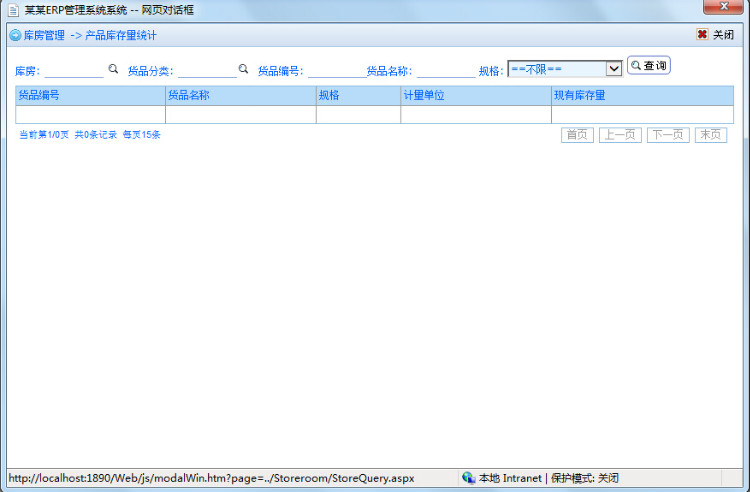750x492 pixels.
Task: Focus the 货品名称 input field
Action: coord(446,71)
